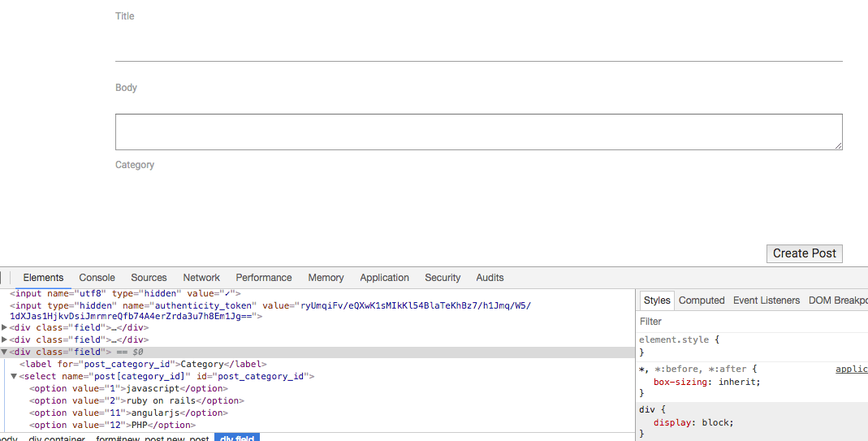Switch to the Console tab
This screenshot has width=868, height=441.
pos(97,278)
